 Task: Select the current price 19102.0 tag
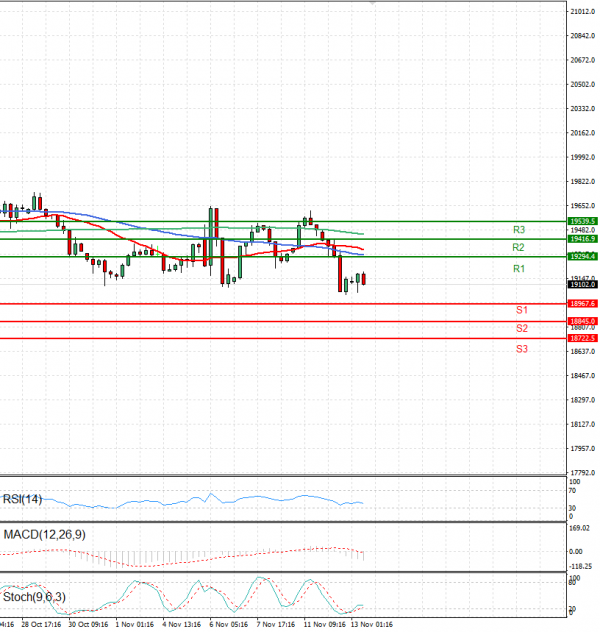[583, 285]
